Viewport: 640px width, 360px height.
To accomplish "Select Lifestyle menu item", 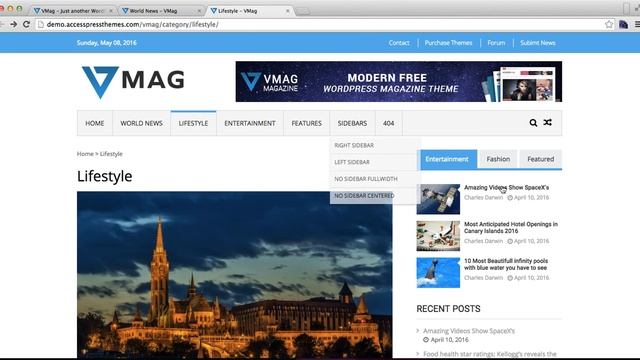I will [x=193, y=123].
